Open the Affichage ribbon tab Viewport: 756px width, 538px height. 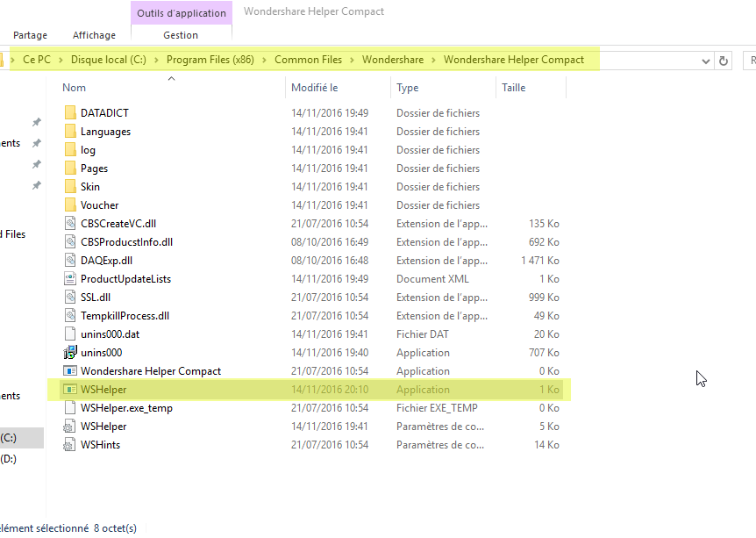94,35
